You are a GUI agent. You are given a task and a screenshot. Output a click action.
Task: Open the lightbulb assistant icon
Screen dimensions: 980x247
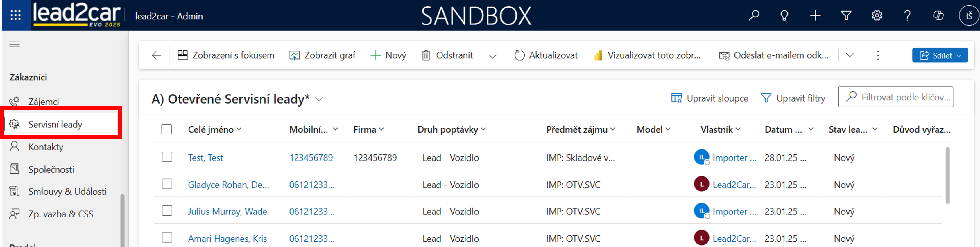click(x=784, y=16)
